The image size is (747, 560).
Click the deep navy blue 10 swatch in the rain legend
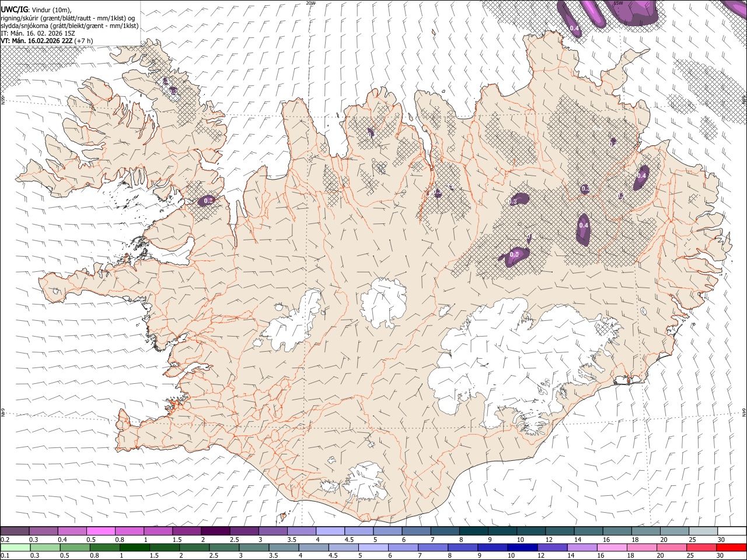[522, 547]
